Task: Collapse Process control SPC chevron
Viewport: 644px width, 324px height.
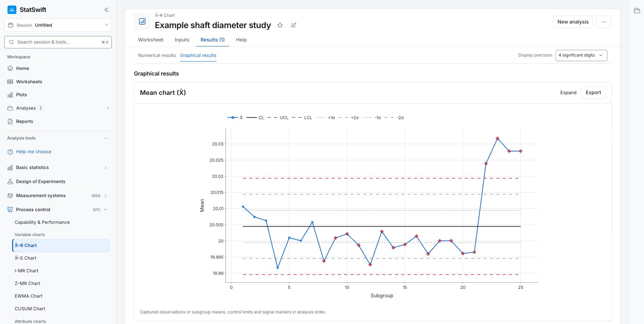Action: click(106, 210)
